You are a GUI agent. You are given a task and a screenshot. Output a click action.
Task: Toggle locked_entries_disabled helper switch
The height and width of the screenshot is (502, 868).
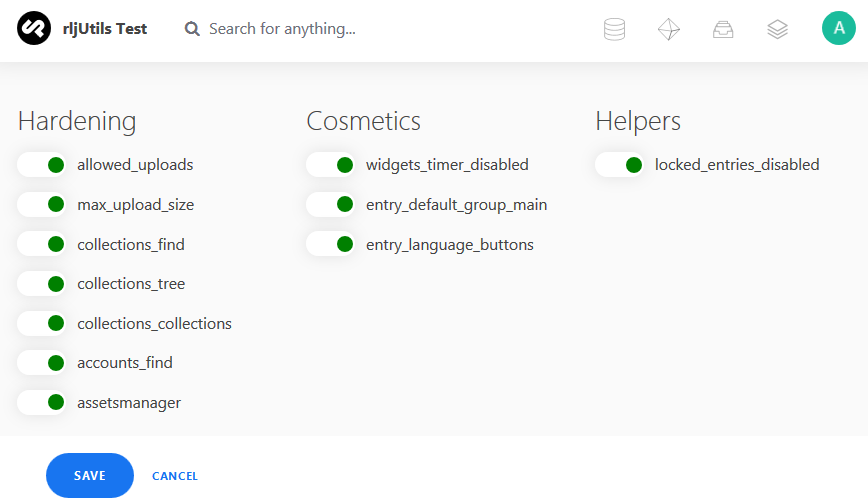point(620,165)
